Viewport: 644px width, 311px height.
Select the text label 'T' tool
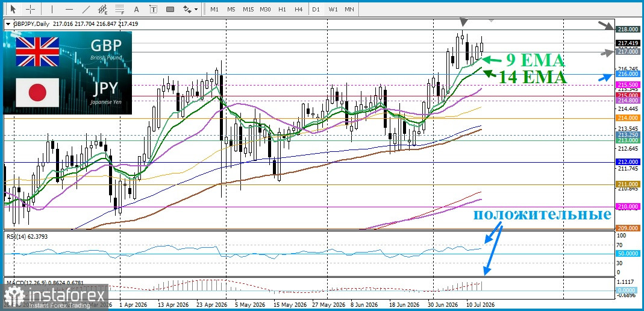point(153,9)
